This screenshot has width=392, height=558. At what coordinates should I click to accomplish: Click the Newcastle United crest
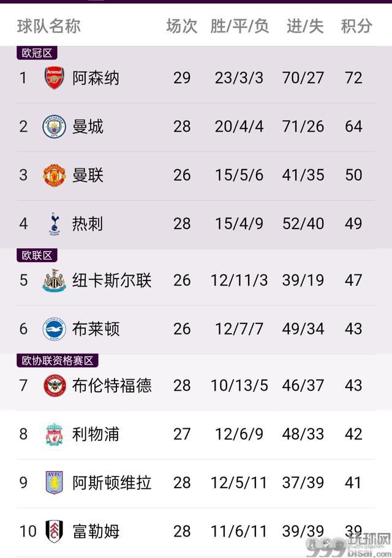54,281
